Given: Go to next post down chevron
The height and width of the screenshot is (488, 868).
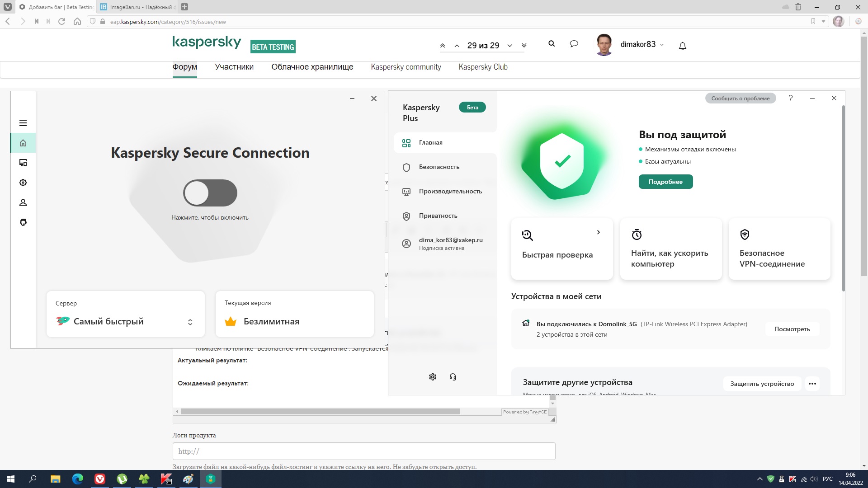Looking at the screenshot, I should tap(509, 46).
